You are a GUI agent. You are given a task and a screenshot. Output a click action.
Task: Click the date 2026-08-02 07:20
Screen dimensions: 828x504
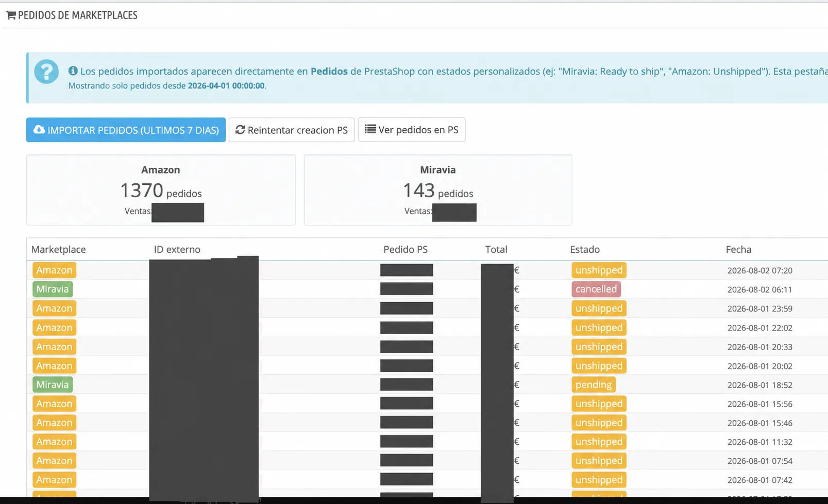coord(760,271)
